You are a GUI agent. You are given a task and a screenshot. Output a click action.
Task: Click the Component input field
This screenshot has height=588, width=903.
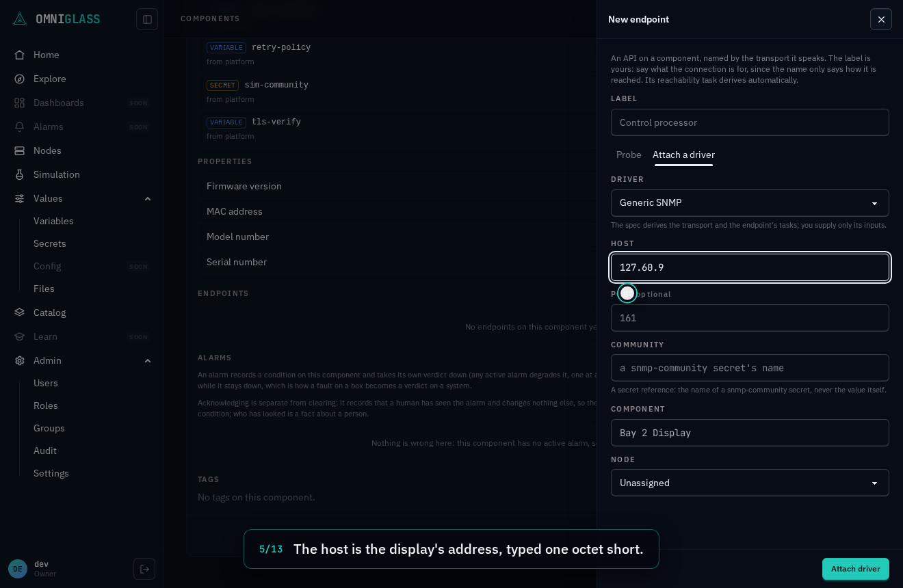point(750,433)
